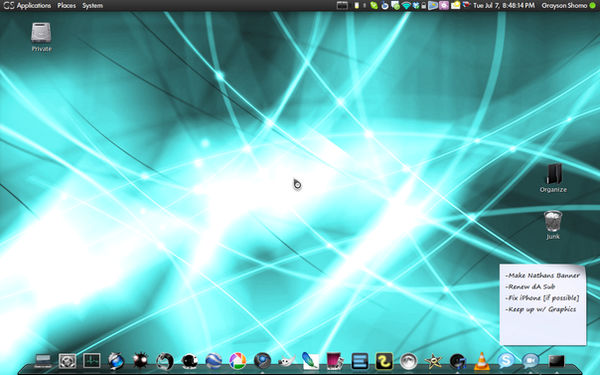Click the 'Fix iPhone [if possible]' note line
600x375 pixels.
point(542,298)
